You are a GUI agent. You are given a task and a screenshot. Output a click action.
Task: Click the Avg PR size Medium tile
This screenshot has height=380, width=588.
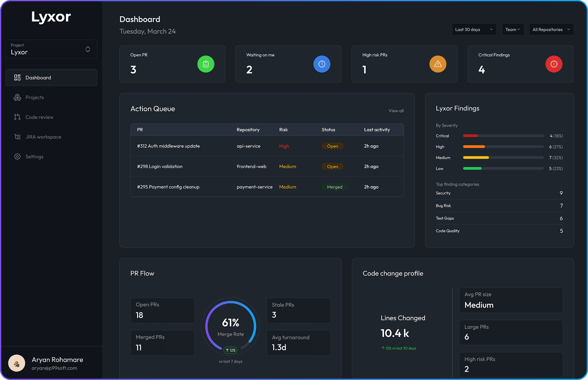tap(511, 300)
